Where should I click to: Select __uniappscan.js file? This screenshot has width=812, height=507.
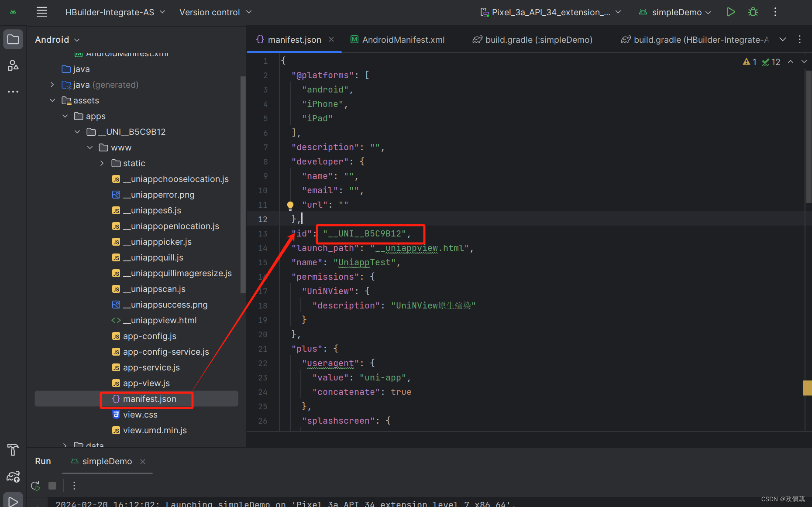coord(149,289)
